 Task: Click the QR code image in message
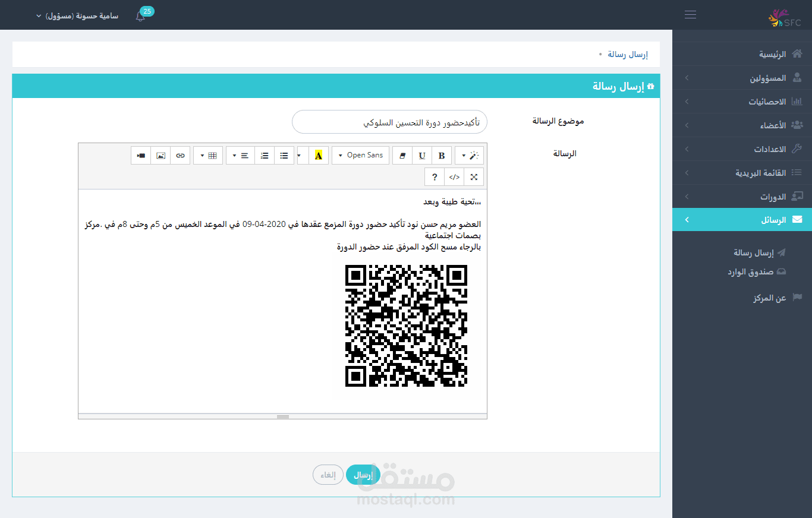pos(406,326)
